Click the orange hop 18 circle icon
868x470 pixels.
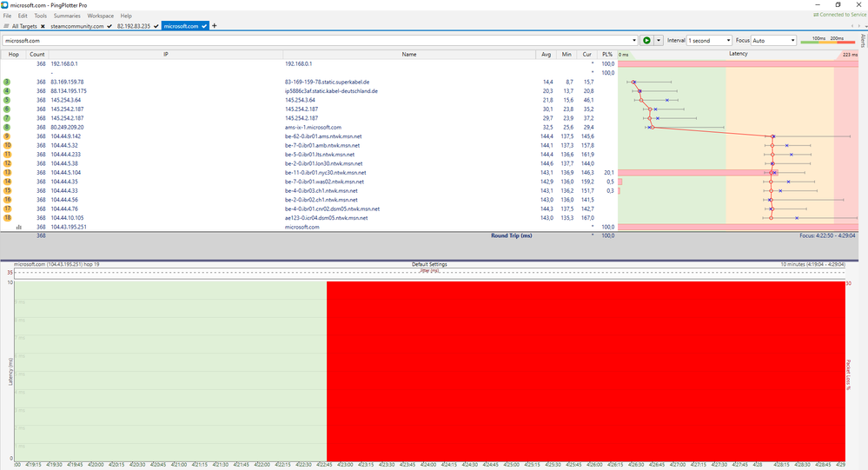click(x=7, y=218)
